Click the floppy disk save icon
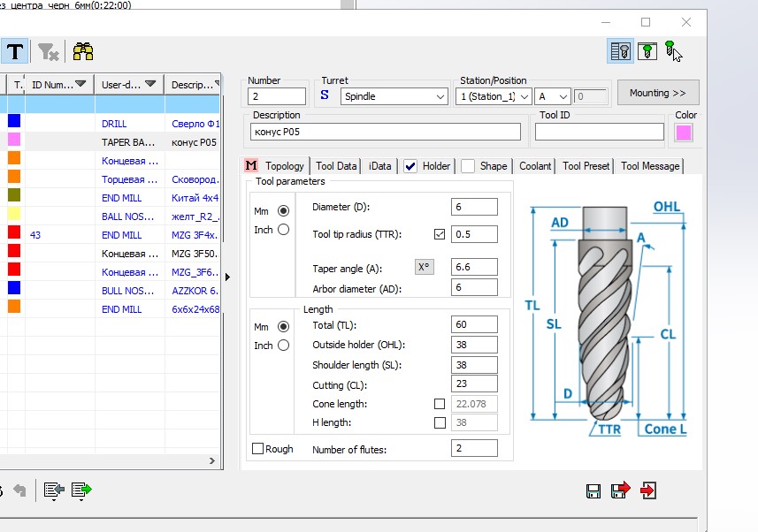The image size is (758, 532). 593,490
